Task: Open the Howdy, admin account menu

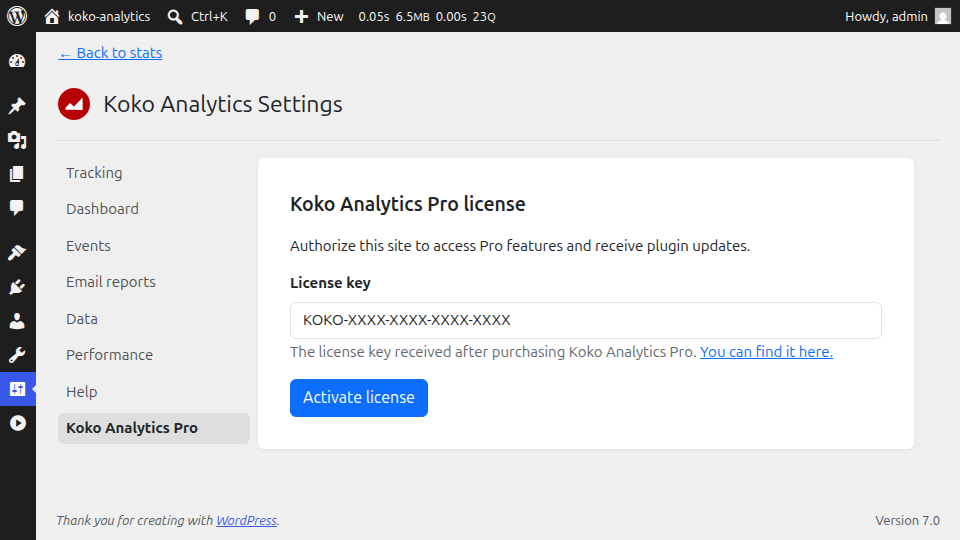Action: click(898, 17)
